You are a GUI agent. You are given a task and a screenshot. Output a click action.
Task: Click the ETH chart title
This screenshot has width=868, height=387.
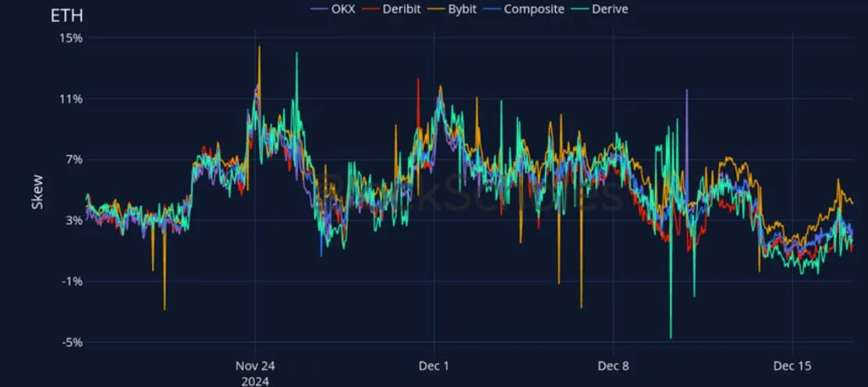(x=66, y=16)
